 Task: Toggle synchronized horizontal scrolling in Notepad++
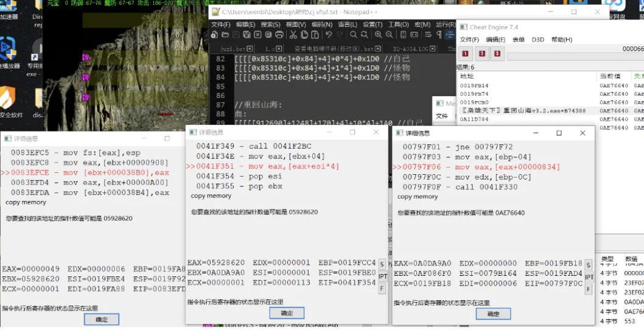click(415, 35)
